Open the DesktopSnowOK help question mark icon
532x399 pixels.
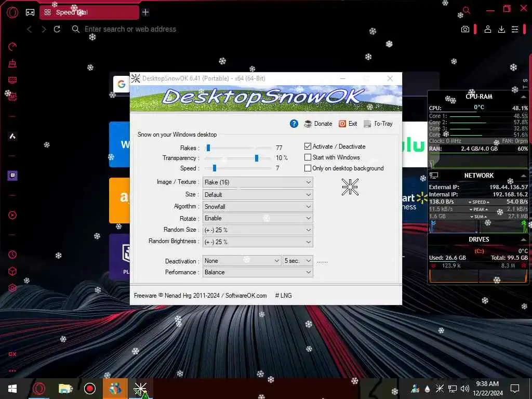(x=294, y=124)
